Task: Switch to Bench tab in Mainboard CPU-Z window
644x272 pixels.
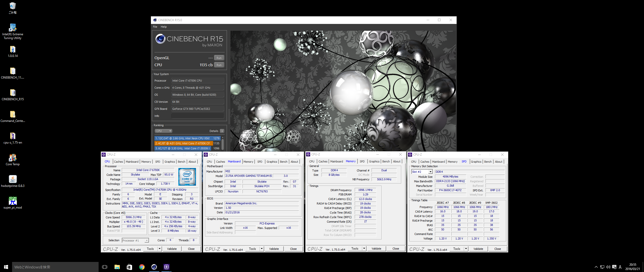Action: tap(284, 162)
